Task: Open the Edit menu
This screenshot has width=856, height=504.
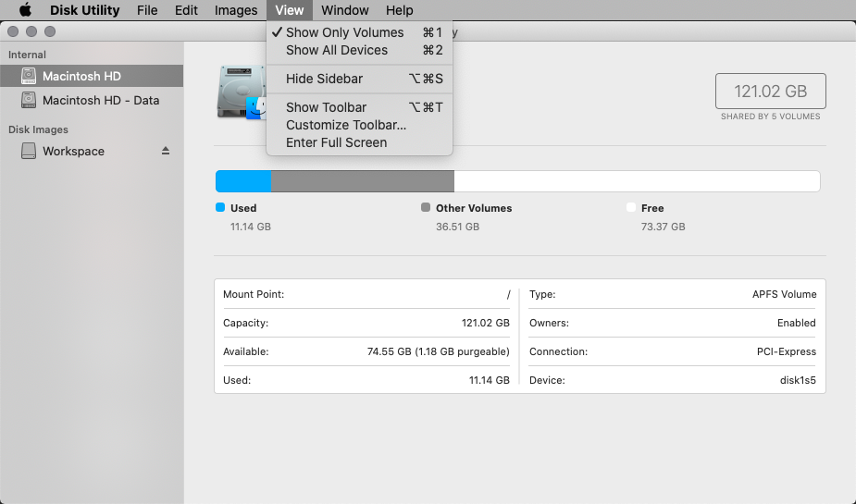Action: (x=186, y=10)
